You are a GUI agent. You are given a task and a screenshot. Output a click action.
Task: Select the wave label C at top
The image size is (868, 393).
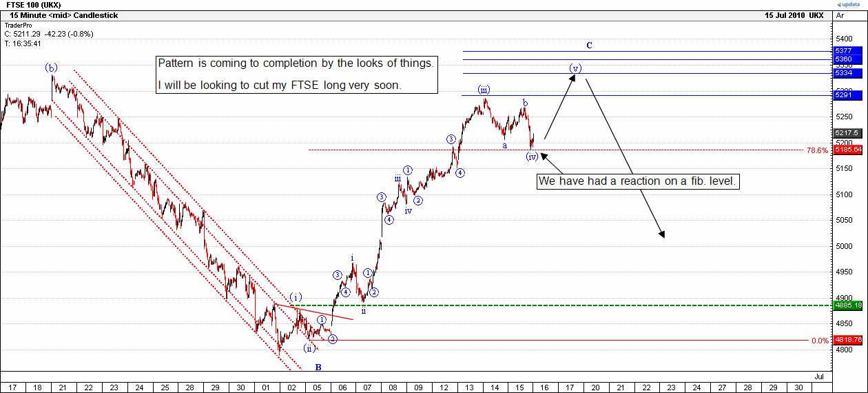[590, 46]
